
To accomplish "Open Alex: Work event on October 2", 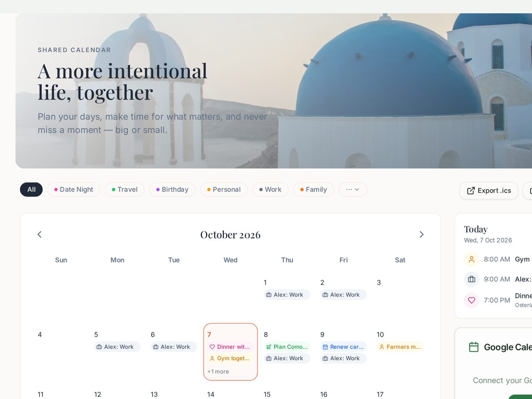I will (x=344, y=295).
